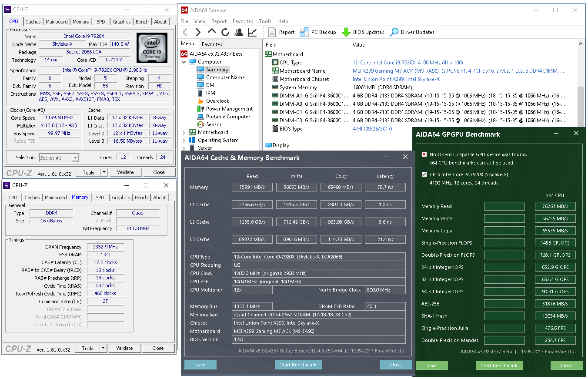Screen dimensions: 588x379
Task: Start the GPGPU Benchmark
Action: pos(499,366)
